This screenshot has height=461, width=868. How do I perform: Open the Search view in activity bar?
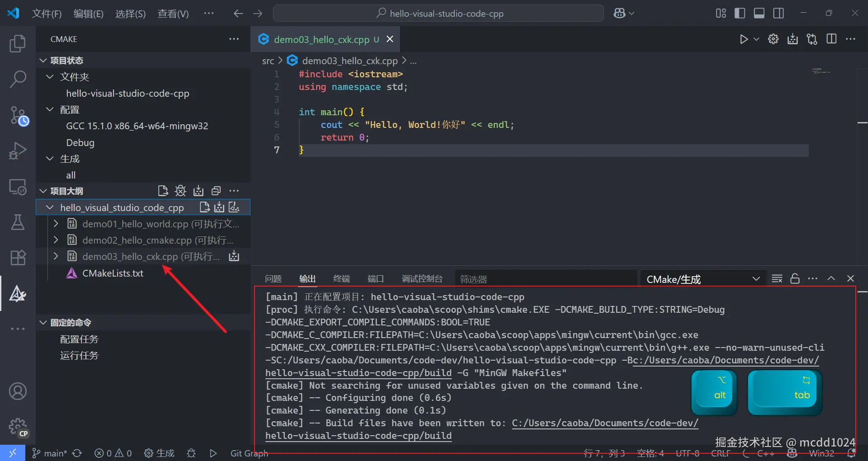pyautogui.click(x=18, y=79)
